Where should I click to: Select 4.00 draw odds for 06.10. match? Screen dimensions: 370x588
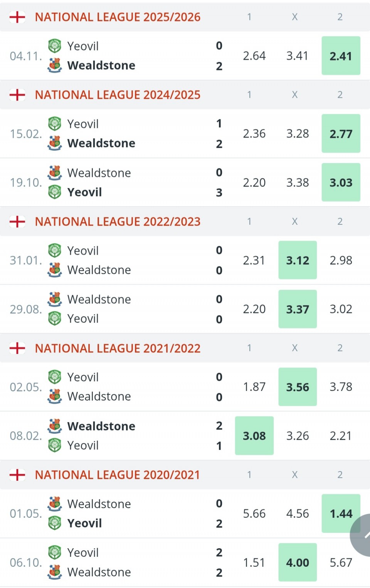click(x=298, y=563)
